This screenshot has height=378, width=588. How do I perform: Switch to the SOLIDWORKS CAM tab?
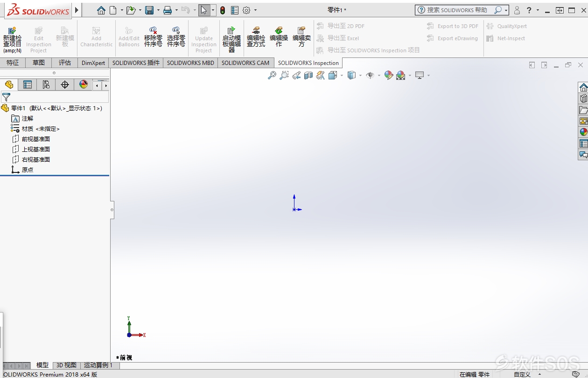point(245,63)
